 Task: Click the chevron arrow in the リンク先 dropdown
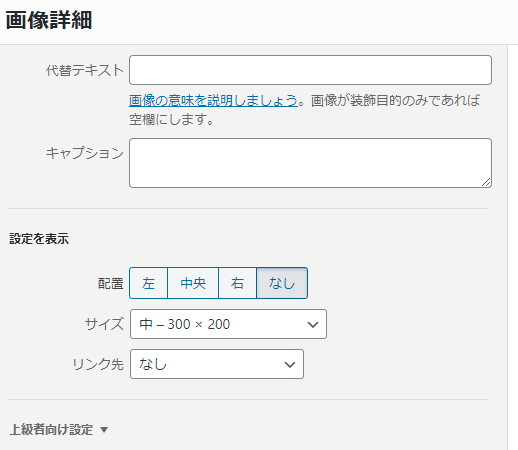pos(290,364)
